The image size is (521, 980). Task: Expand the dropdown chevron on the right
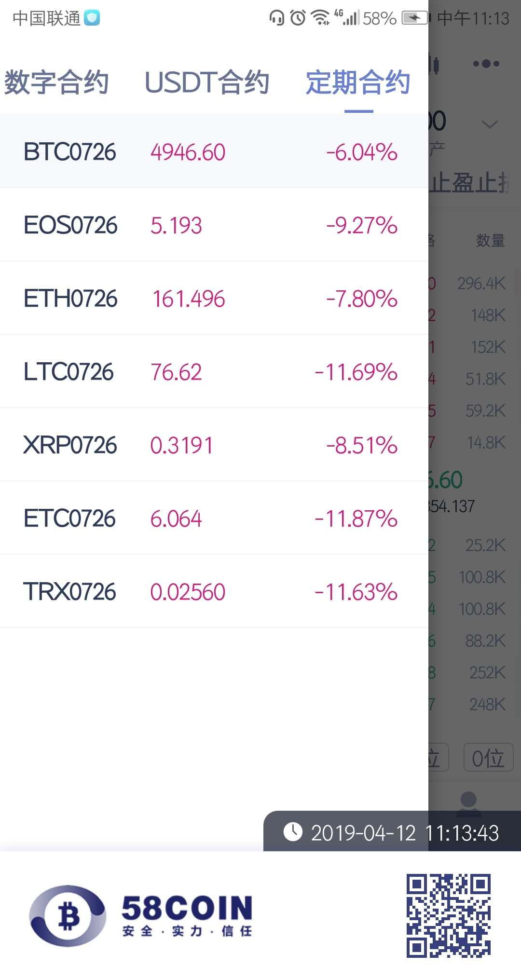(490, 125)
